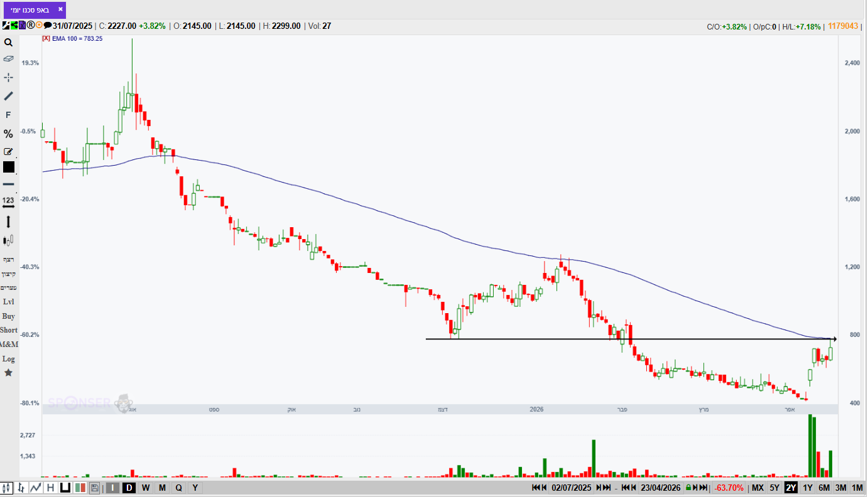Screen dimensions: 868x497
Task: Select the yearly 'Y' interval
Action: coord(195,488)
